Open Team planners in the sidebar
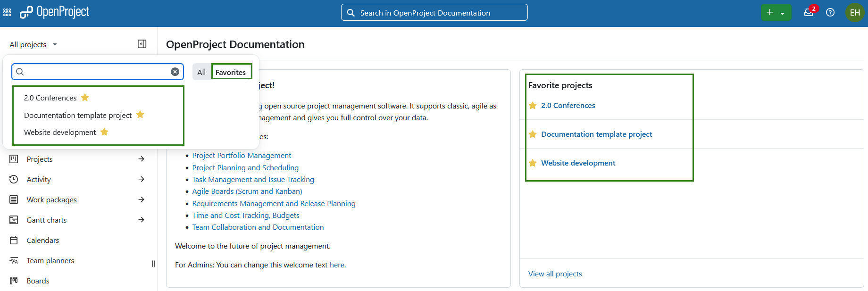This screenshot has width=868, height=291. click(50, 260)
